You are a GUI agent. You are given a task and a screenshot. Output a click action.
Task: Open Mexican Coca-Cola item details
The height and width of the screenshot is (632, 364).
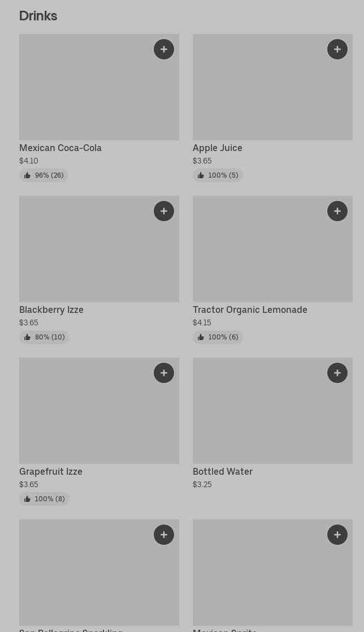pos(60,148)
